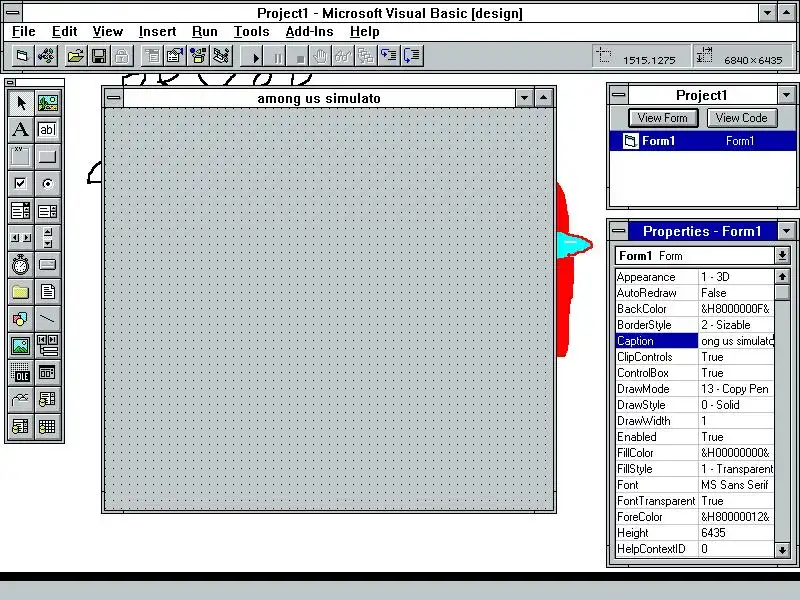The width and height of the screenshot is (800, 600).
Task: Select the horizontal scroll bar tool
Action: (x=20, y=238)
